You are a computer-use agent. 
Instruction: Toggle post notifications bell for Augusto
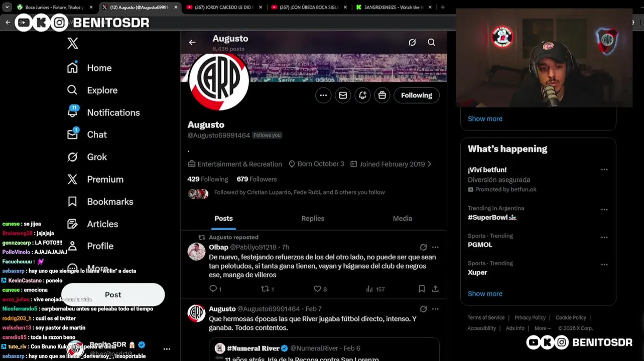click(x=362, y=95)
